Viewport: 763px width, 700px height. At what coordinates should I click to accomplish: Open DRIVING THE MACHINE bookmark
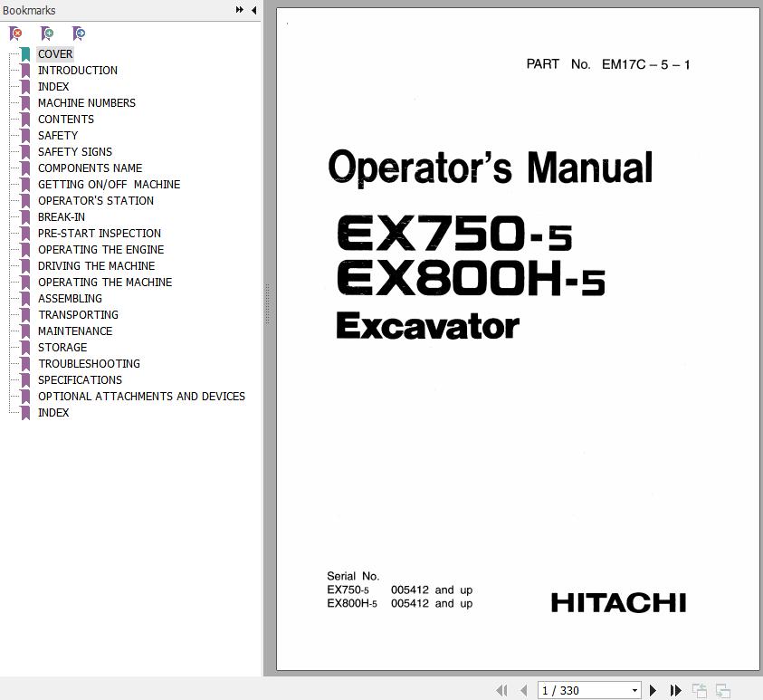pos(96,266)
